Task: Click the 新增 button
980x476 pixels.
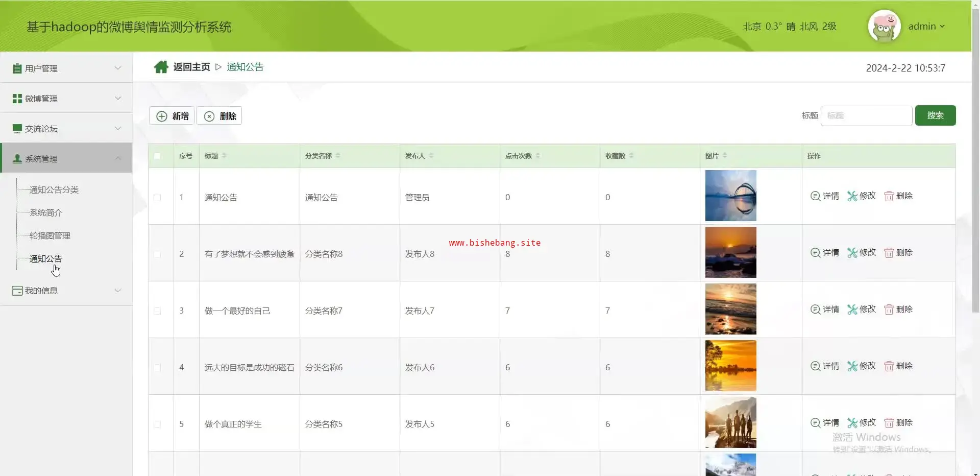Action: (x=172, y=116)
